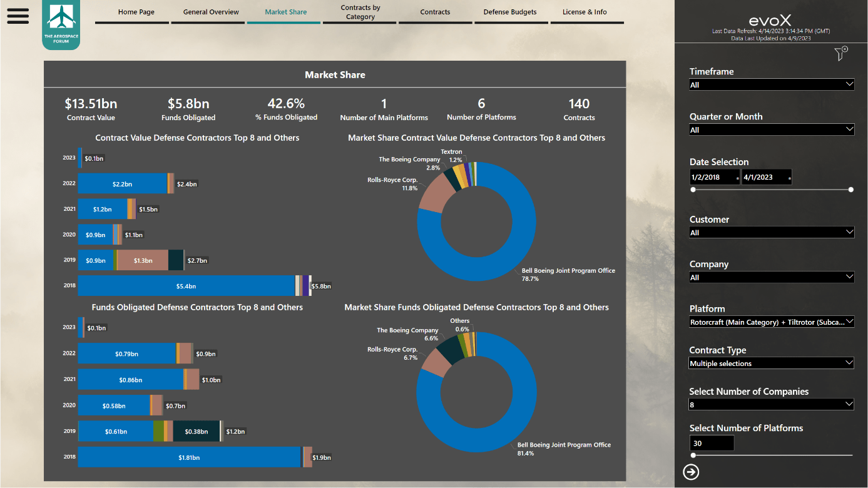This screenshot has width=868, height=488.
Task: Select the 140 Contracts card
Action: (x=579, y=109)
